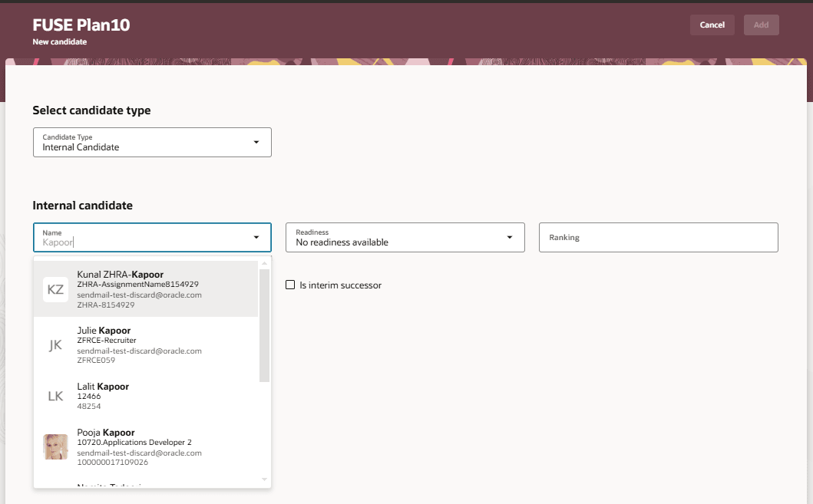
Task: Click the LK avatar initials
Action: [x=55, y=397]
